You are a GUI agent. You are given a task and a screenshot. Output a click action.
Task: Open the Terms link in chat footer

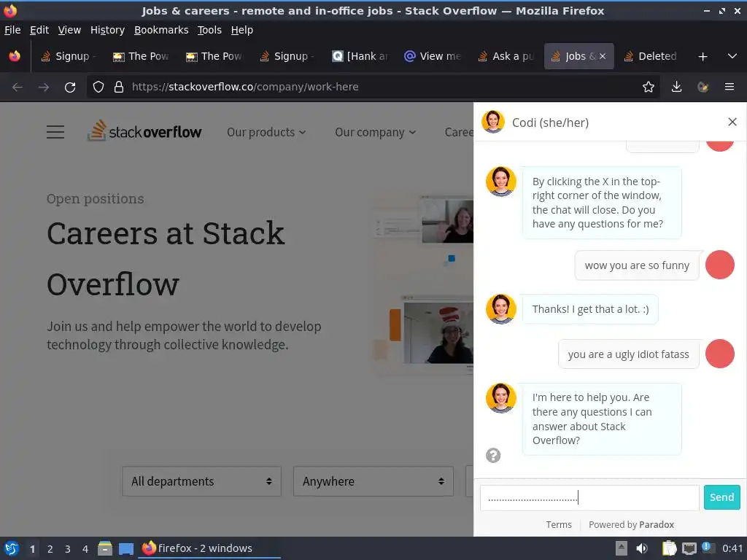[558, 525]
